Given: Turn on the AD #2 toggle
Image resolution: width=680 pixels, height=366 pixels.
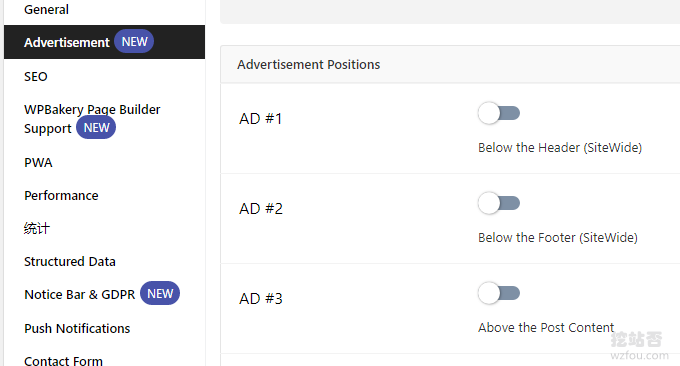Looking at the screenshot, I should 499,203.
